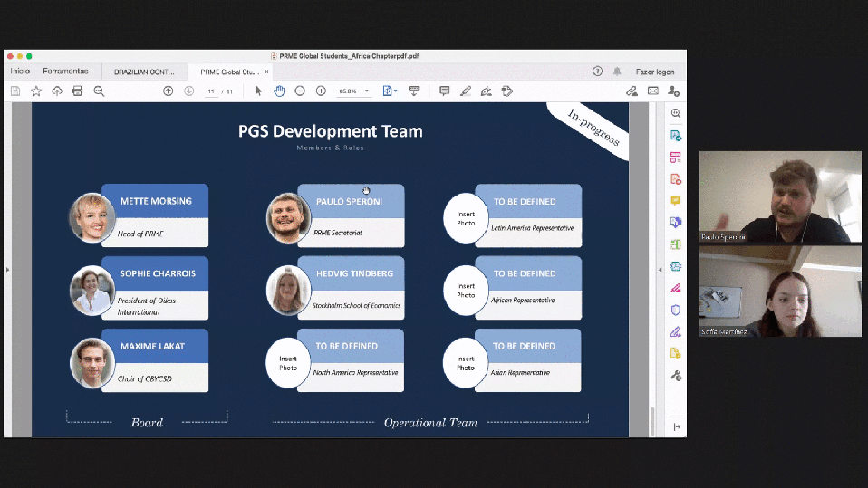This screenshot has width=868, height=488.
Task: Click the MAXIME LAKAT card title
Action: pyautogui.click(x=152, y=347)
